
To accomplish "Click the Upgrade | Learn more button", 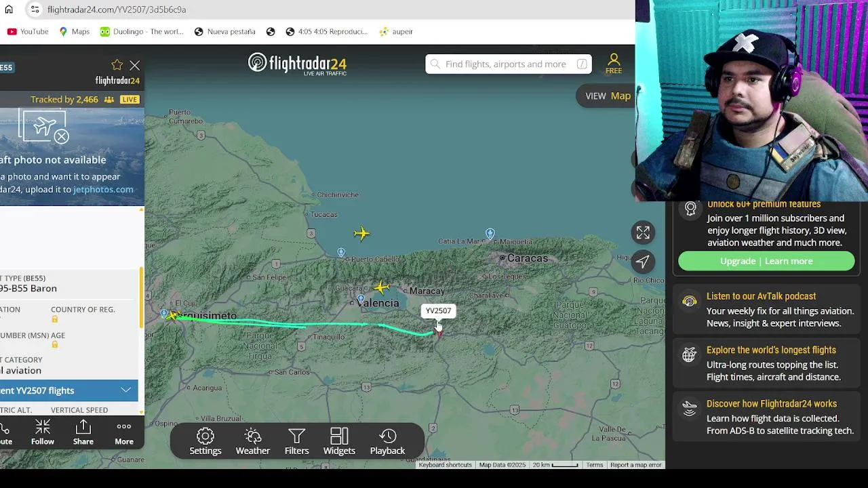I will 766,261.
